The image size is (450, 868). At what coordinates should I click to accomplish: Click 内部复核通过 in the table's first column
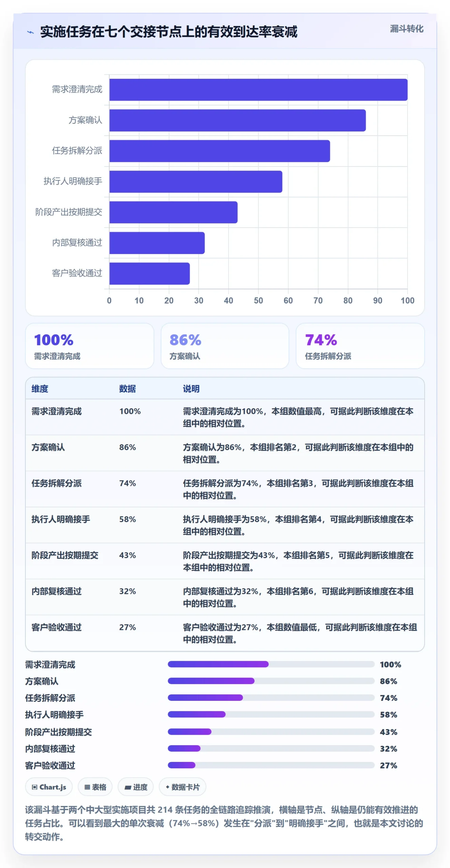coord(57,591)
